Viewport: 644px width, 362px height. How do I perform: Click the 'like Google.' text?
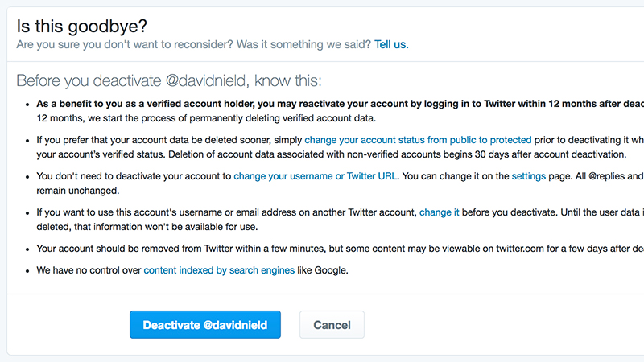(x=323, y=270)
